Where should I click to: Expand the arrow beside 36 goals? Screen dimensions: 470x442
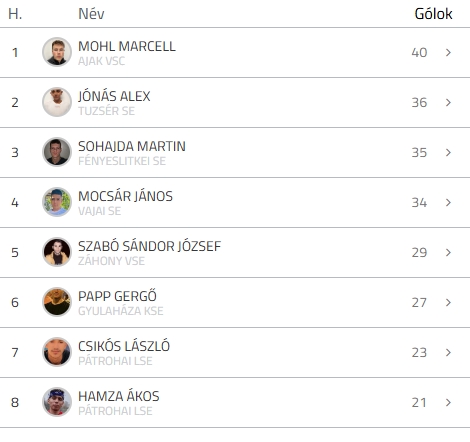448,102
